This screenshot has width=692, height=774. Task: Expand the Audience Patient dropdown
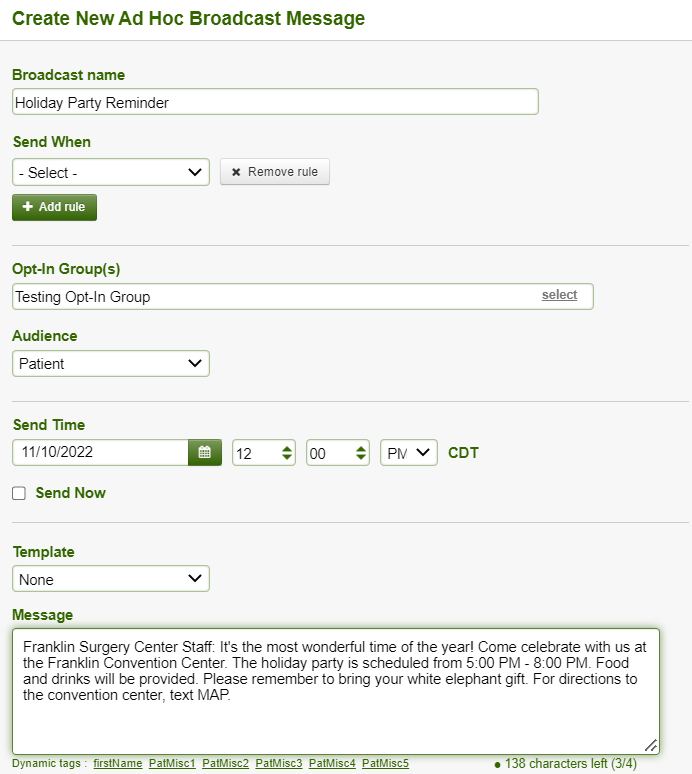pyautogui.click(x=111, y=364)
